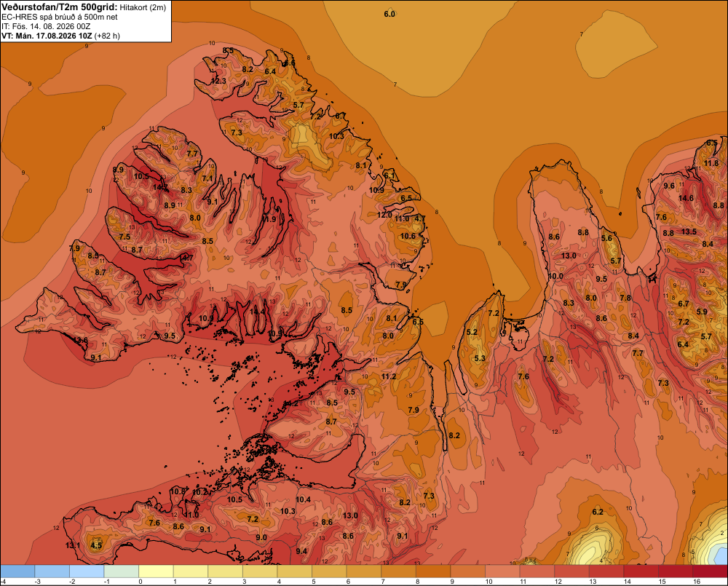Click the '5.6' temperature label
This screenshot has width=728, height=586.
click(607, 238)
